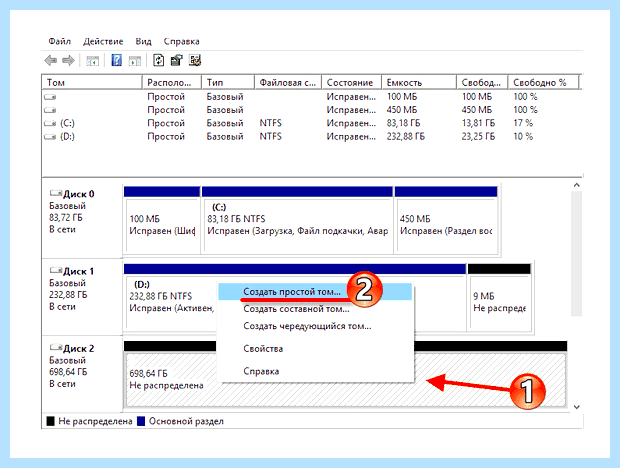This screenshot has height=468, width=620.
Task: Select the 9 МБ unallocated space on Диск 1
Action: point(499,297)
